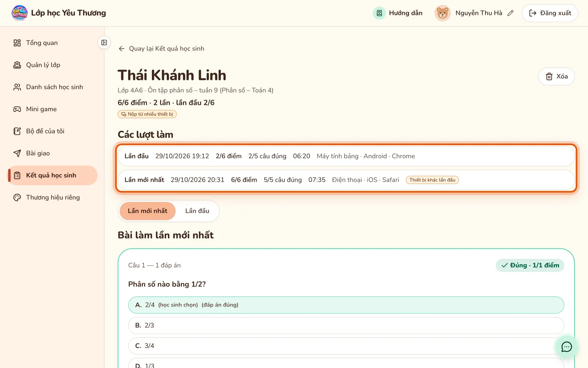The image size is (588, 368).
Task: Click the Thương hiệu riêng palette icon
Action: 17,197
